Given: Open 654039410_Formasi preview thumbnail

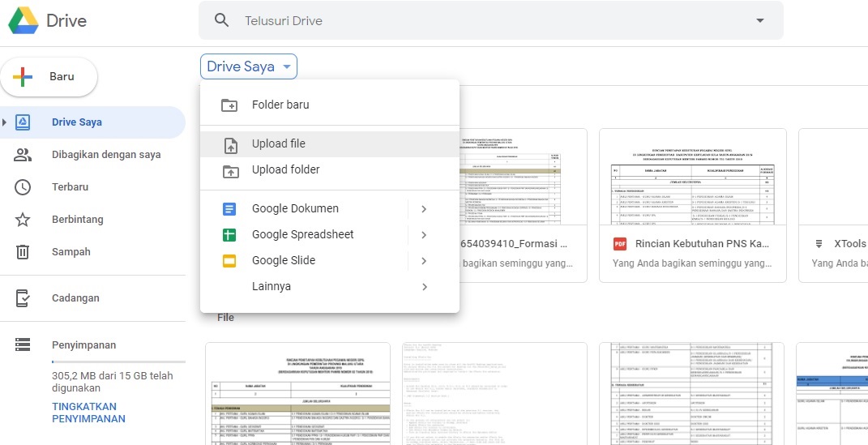Looking at the screenshot, I should (x=523, y=178).
